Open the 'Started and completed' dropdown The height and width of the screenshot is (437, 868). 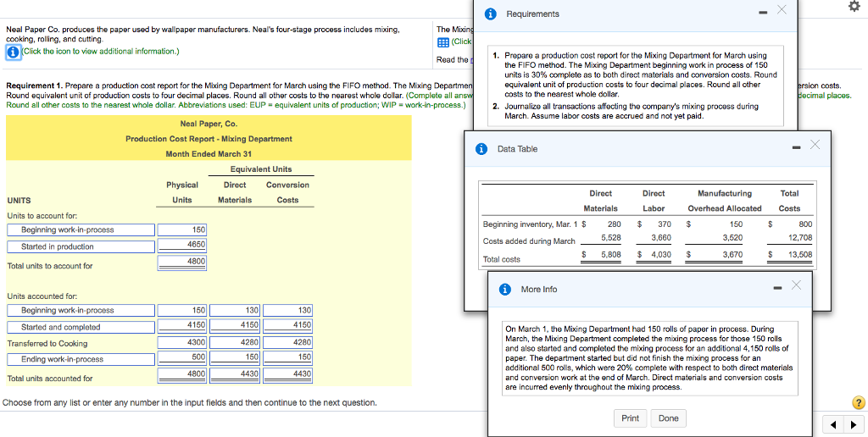click(x=81, y=327)
